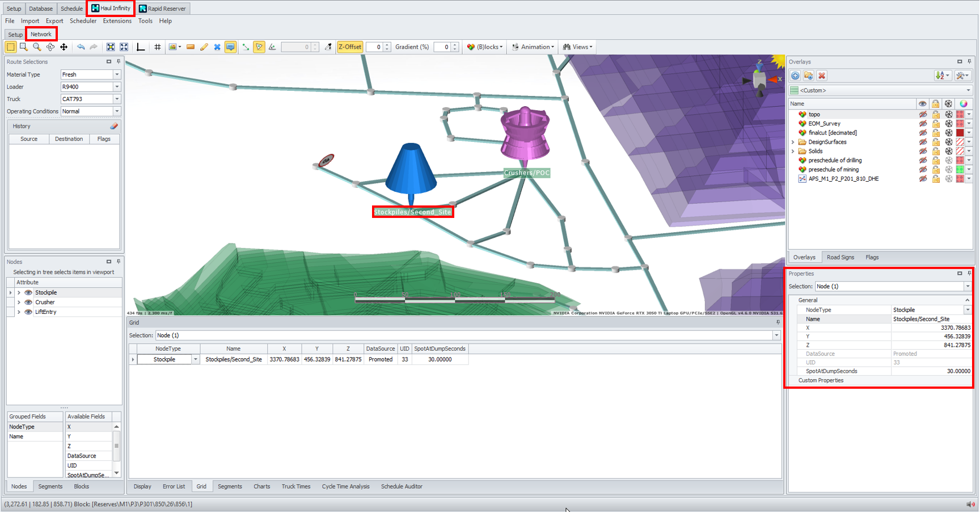Screen dimensions: 980x512
Task: Open the Material Type dropdown
Action: [x=117, y=74]
